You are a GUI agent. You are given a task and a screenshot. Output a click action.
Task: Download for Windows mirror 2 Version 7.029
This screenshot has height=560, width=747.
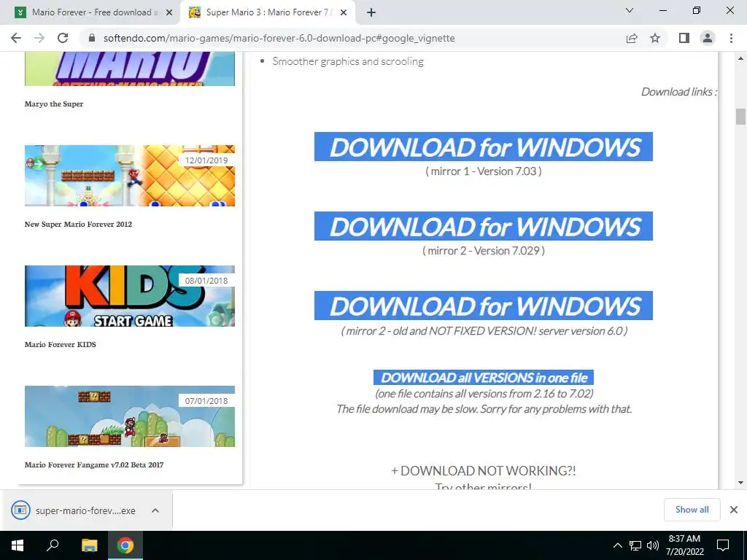(483, 226)
